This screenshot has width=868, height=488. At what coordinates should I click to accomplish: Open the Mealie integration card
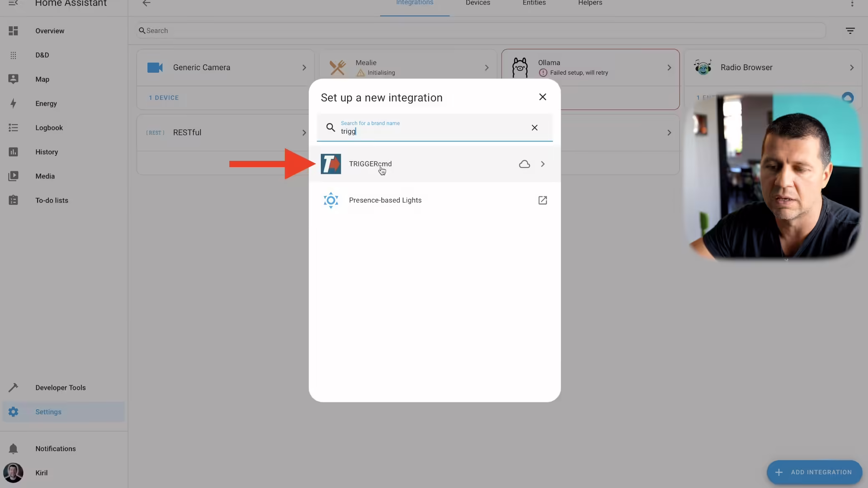[408, 68]
